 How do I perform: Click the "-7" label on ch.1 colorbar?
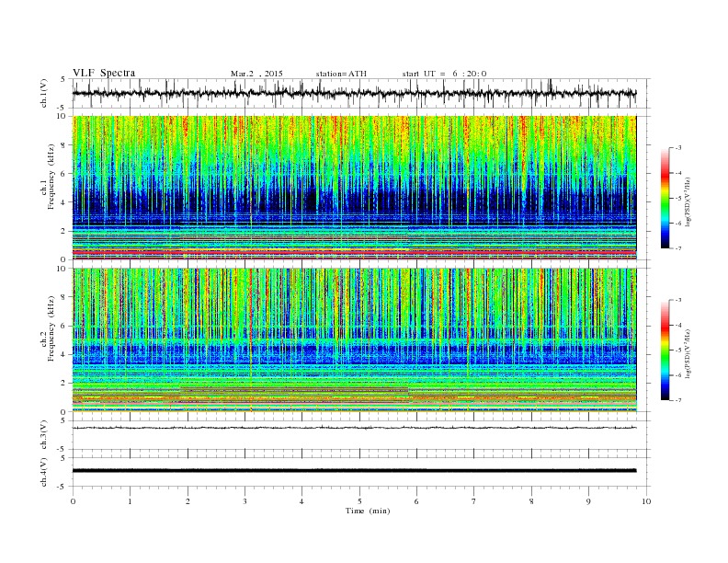(677, 248)
